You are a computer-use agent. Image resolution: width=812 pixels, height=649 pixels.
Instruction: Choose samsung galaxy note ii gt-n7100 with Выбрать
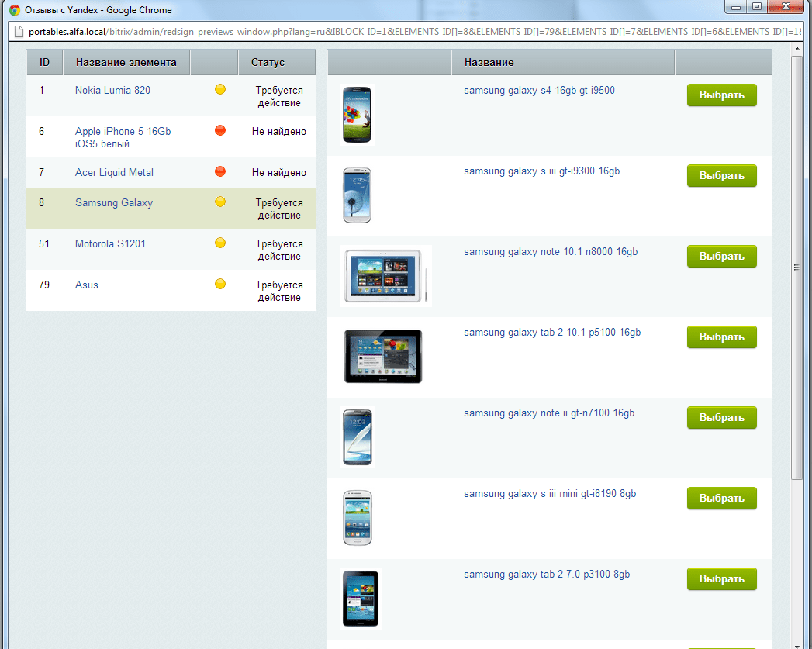tap(722, 418)
